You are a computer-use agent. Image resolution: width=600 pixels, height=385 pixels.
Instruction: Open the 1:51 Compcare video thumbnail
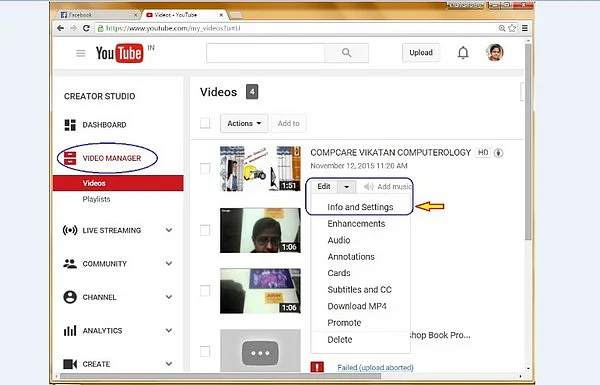[x=260, y=168]
